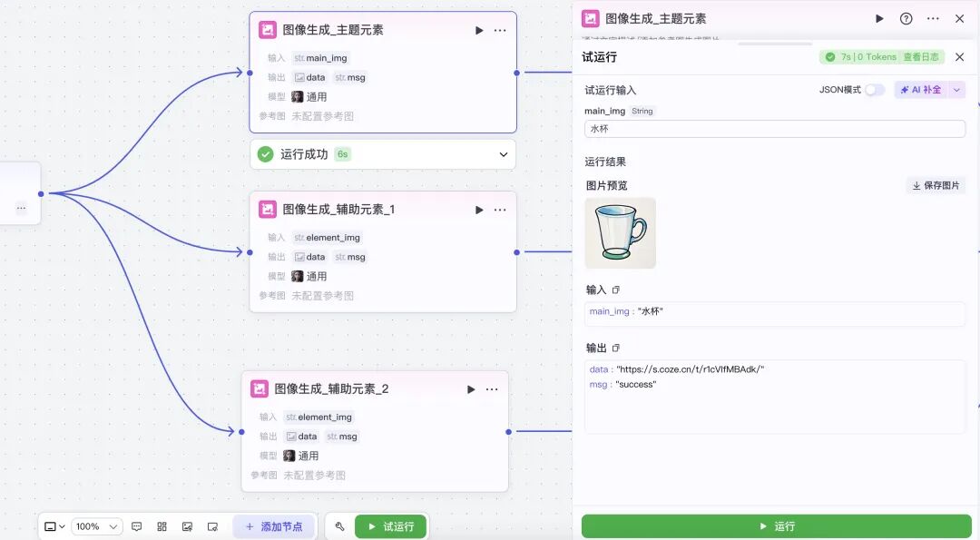Click data output tag on 主题元素 node
This screenshot has height=540, width=980.
point(310,77)
